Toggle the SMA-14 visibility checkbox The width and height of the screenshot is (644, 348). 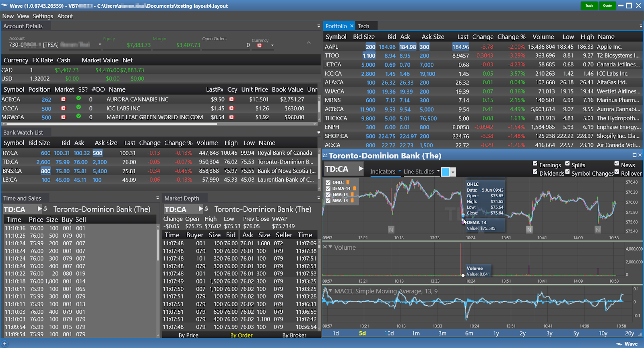[328, 201]
